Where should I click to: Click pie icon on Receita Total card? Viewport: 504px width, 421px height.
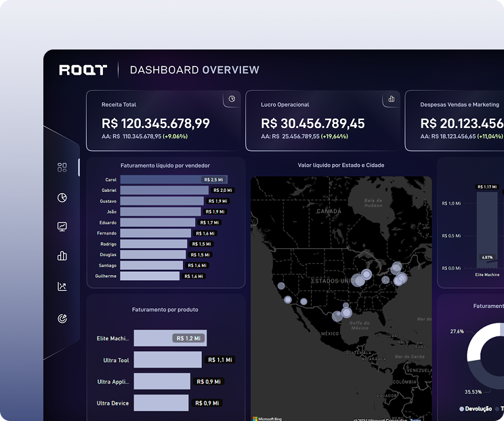(232, 99)
